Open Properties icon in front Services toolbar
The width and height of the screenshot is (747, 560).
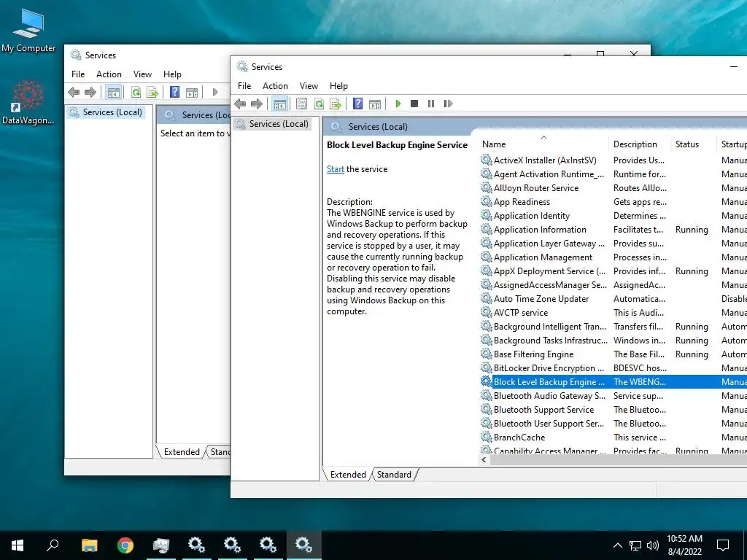point(301,104)
